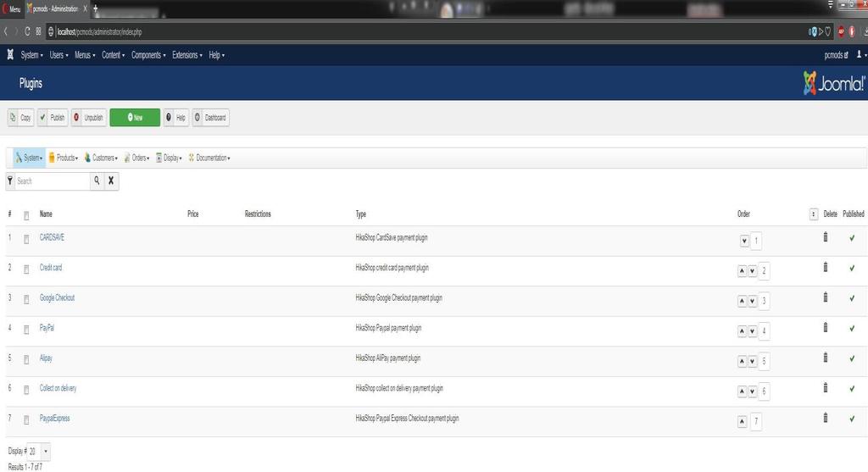
Task: Delete the PayPal plugin
Action: [x=826, y=328]
